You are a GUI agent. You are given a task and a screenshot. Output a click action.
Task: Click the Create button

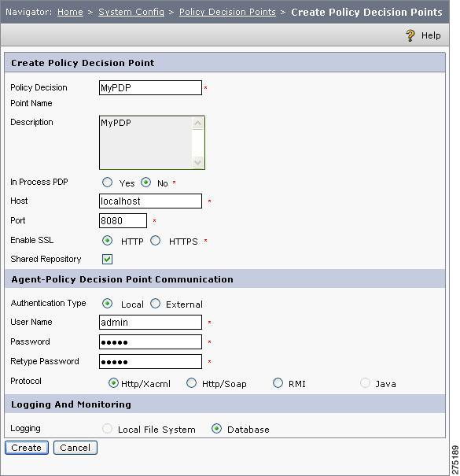pyautogui.click(x=27, y=448)
